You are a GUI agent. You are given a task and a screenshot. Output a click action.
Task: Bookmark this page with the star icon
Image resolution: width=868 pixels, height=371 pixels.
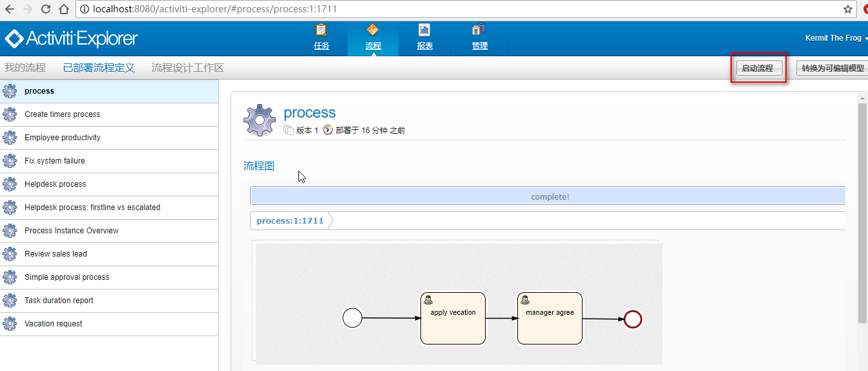848,9
